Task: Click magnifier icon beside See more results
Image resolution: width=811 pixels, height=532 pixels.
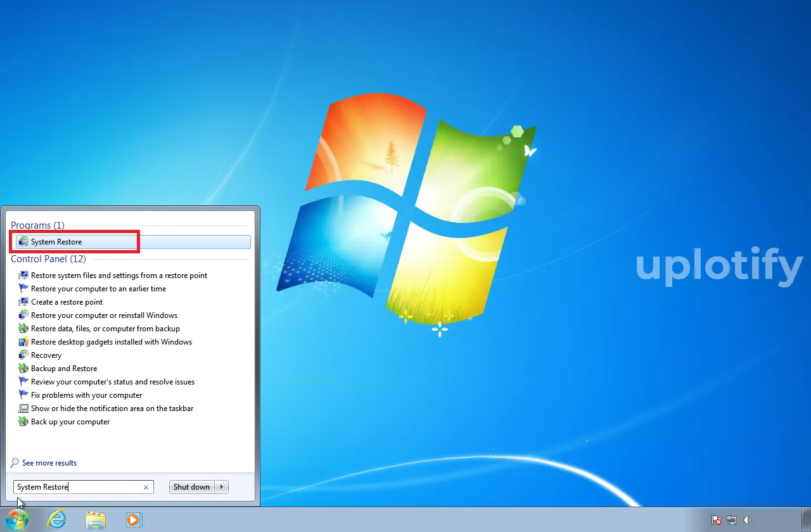Action: point(15,463)
